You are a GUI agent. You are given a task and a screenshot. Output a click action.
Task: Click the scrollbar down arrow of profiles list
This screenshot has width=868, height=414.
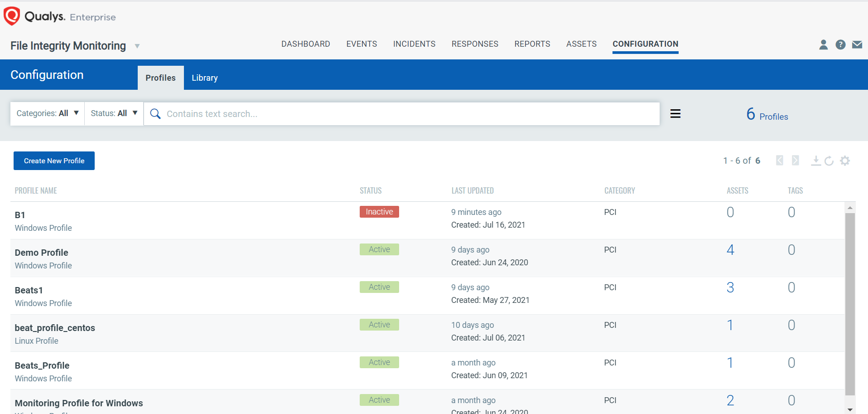pyautogui.click(x=850, y=409)
